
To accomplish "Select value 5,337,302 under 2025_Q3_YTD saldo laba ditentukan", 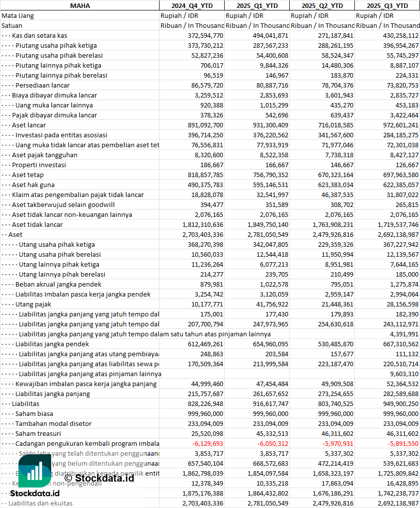I will [x=404, y=454].
